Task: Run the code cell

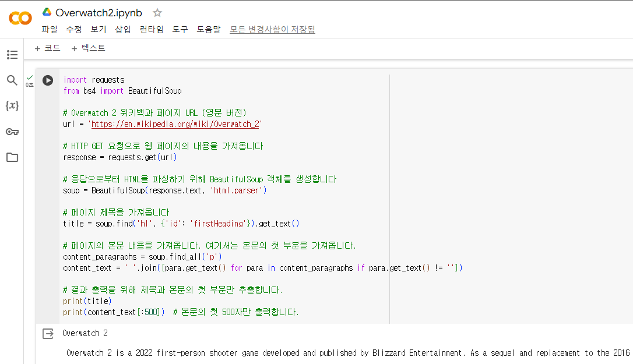Action: point(48,80)
